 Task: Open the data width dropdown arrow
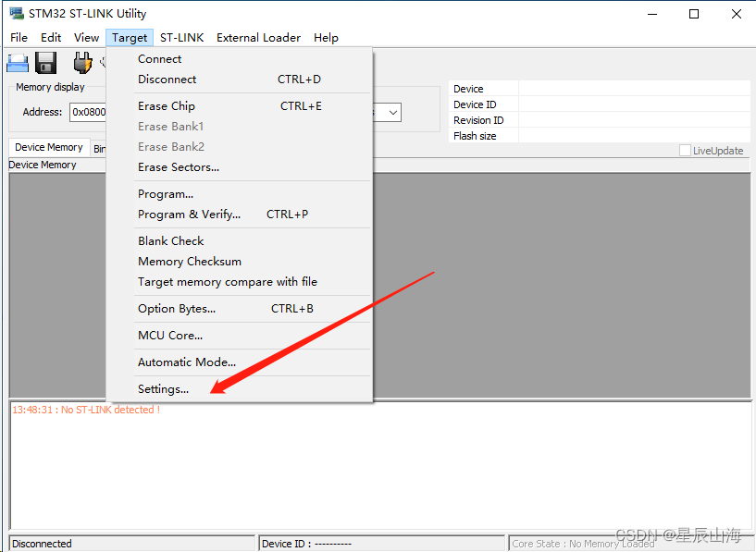point(393,112)
